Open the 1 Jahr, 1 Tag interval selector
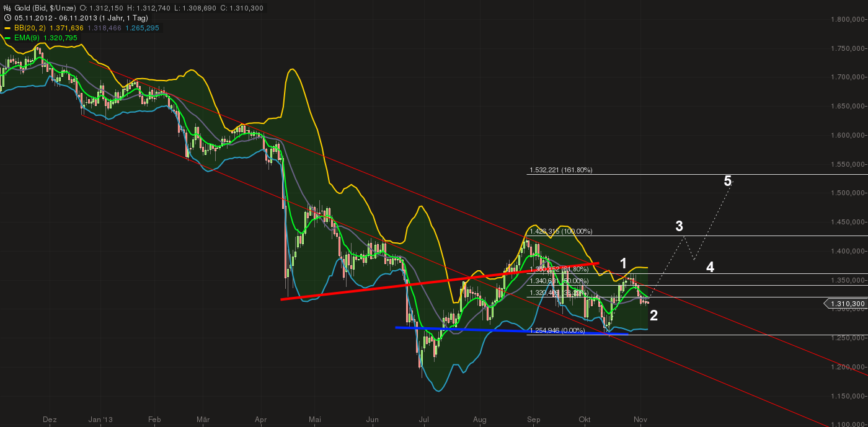Image resolution: width=868 pixels, height=427 pixels. coord(124,17)
